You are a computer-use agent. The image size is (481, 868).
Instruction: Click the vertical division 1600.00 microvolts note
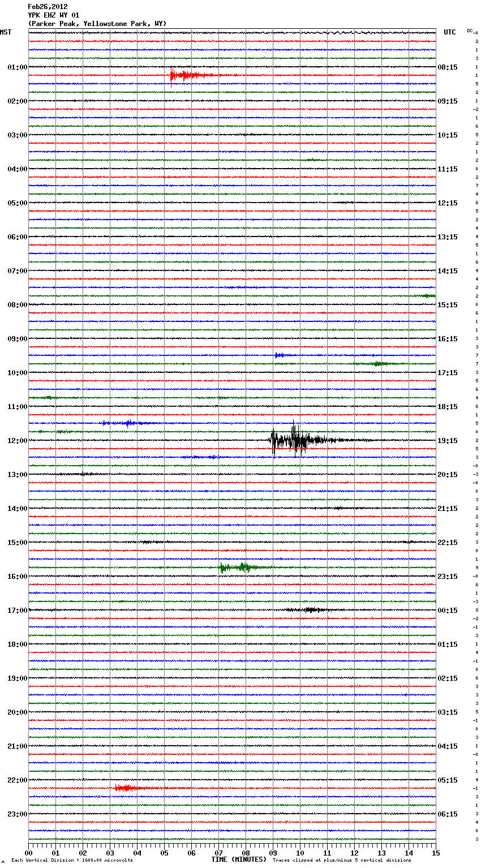click(x=72, y=861)
